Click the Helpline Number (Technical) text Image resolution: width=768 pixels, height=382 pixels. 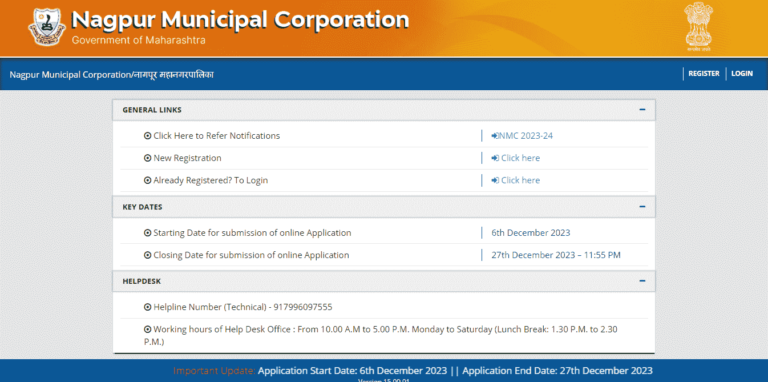[243, 307]
